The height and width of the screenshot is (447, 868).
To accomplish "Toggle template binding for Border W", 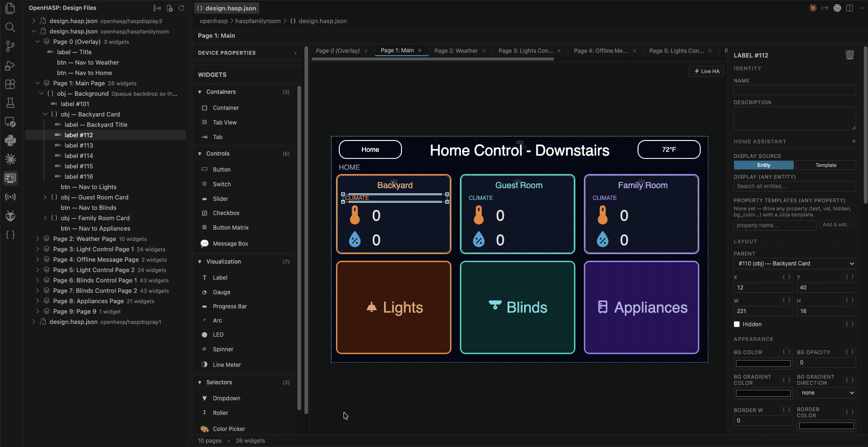I will tap(786, 410).
